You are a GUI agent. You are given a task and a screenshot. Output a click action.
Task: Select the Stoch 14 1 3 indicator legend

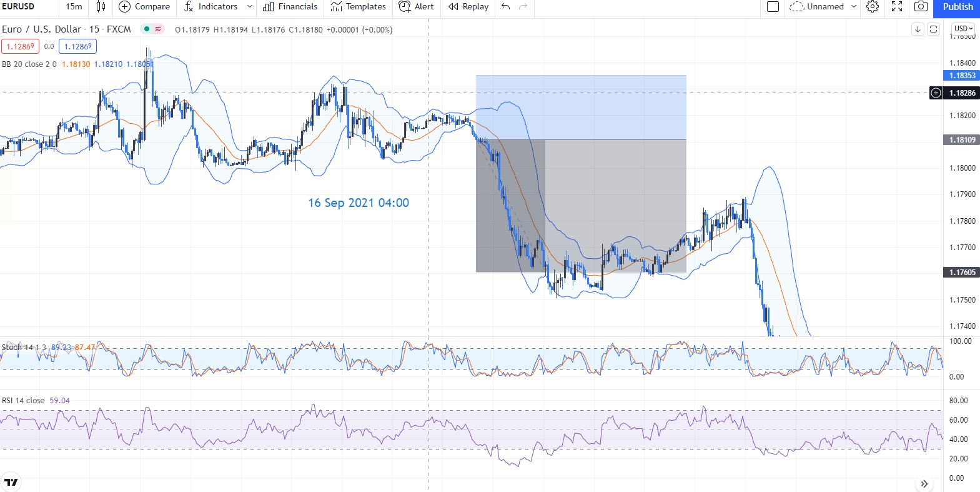24,347
